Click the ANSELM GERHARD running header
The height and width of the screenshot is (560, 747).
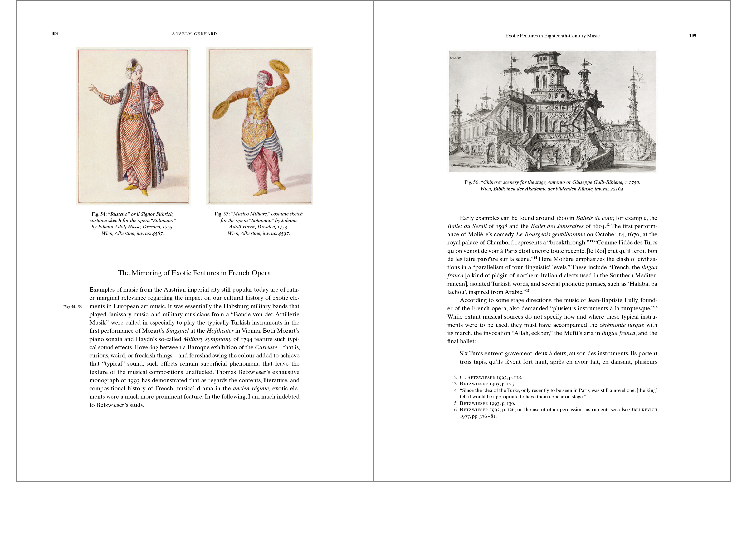pos(194,34)
